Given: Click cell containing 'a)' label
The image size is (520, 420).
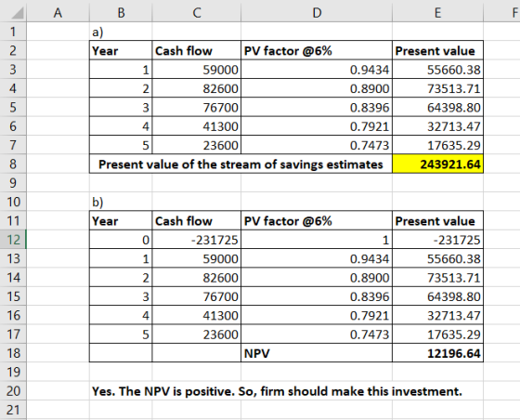Looking at the screenshot, I should 121,32.
